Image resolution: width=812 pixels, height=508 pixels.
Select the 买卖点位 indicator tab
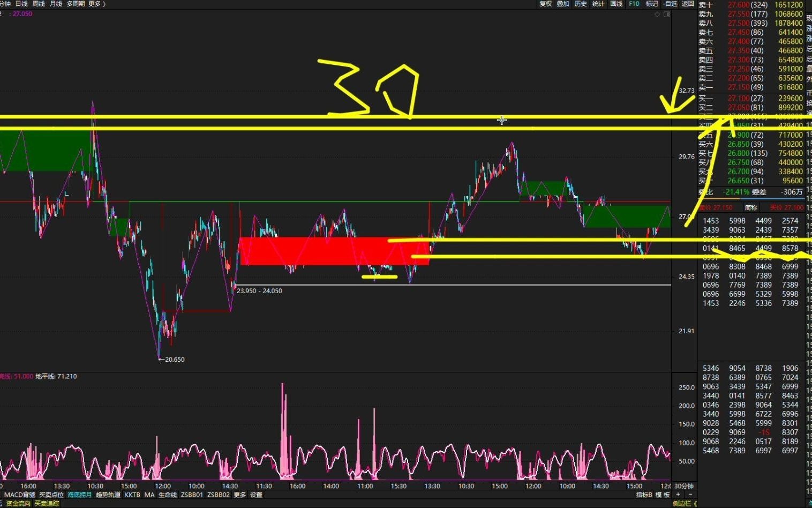(x=51, y=495)
